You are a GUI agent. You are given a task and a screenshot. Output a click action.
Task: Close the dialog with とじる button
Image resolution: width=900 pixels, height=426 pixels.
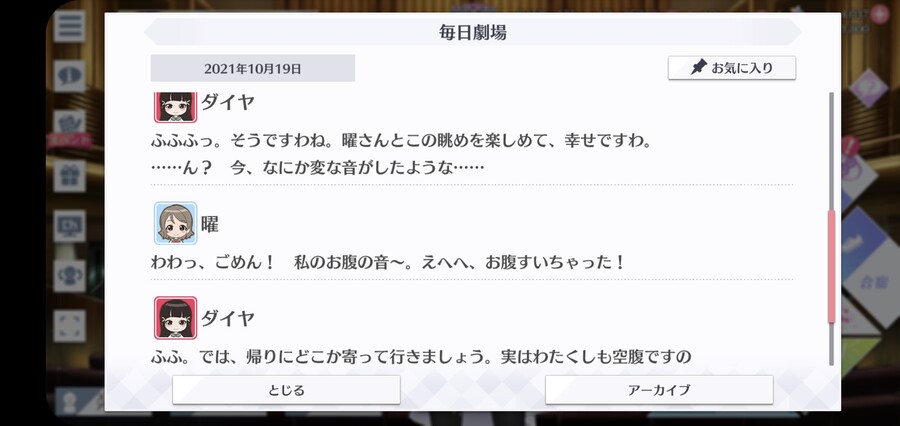(286, 390)
